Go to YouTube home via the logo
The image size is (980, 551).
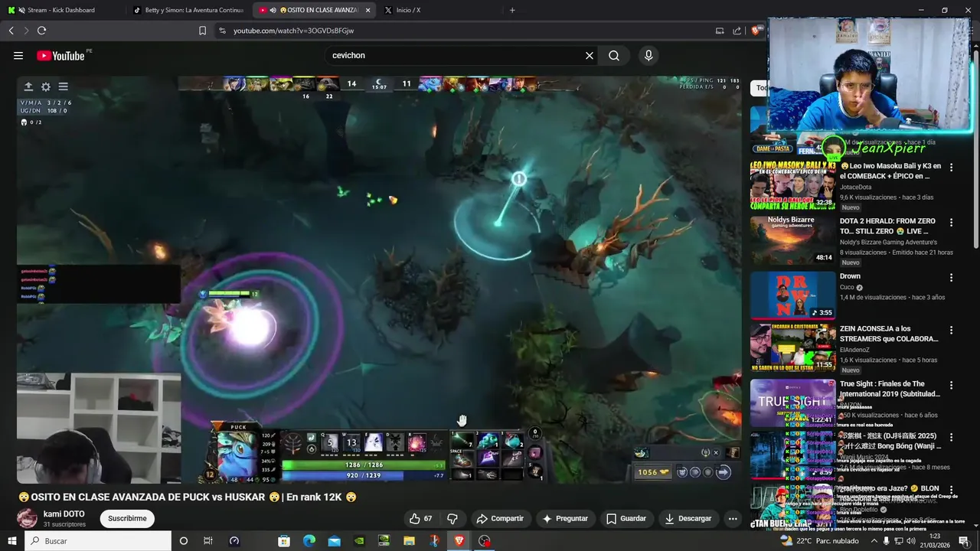pyautogui.click(x=60, y=55)
